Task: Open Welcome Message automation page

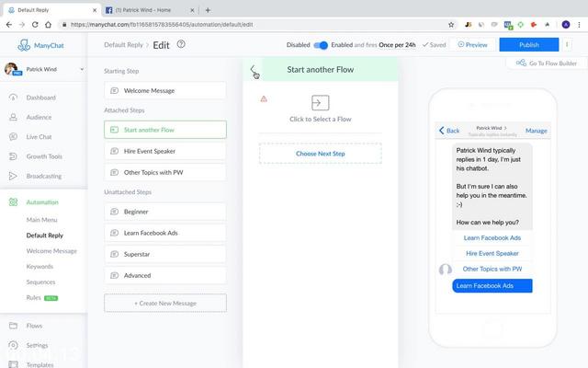Action: (x=51, y=251)
